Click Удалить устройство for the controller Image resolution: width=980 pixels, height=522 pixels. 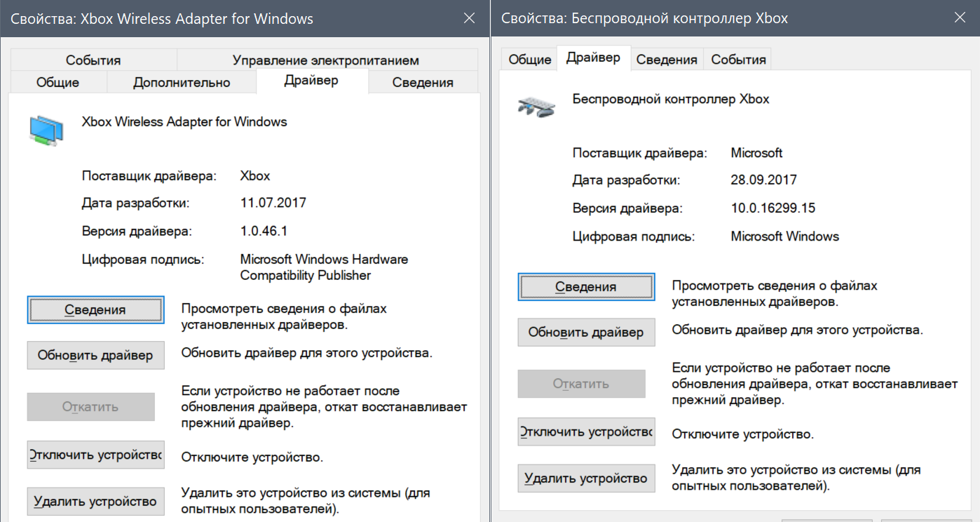585,479
